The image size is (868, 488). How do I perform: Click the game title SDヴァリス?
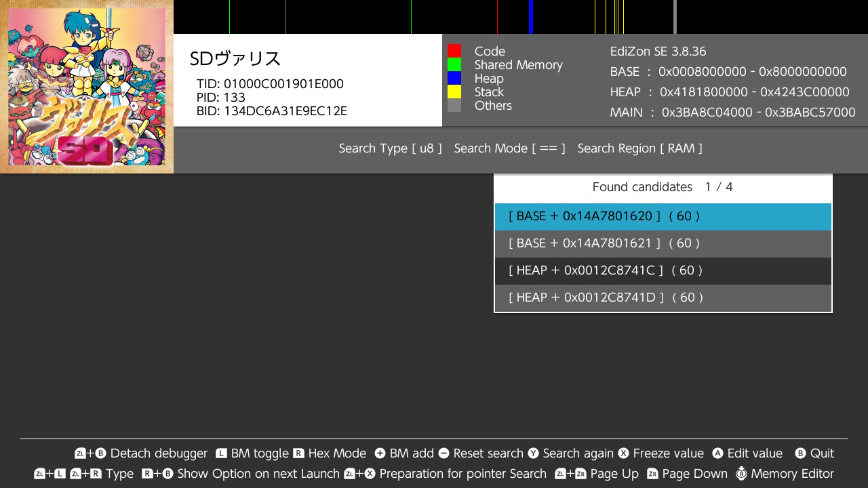click(x=235, y=59)
